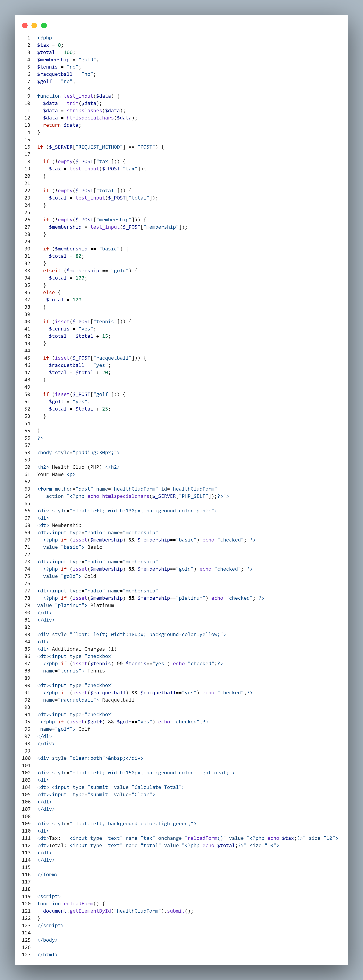Image resolution: width=363 pixels, height=980 pixels.
Task: Click '$total = test_input($_POST["total"]);' line
Action: pyautogui.click(x=103, y=198)
